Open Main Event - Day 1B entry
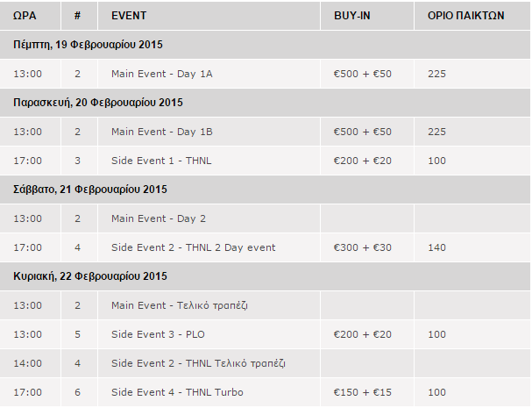Screen dimensions: 532x408 (162, 132)
